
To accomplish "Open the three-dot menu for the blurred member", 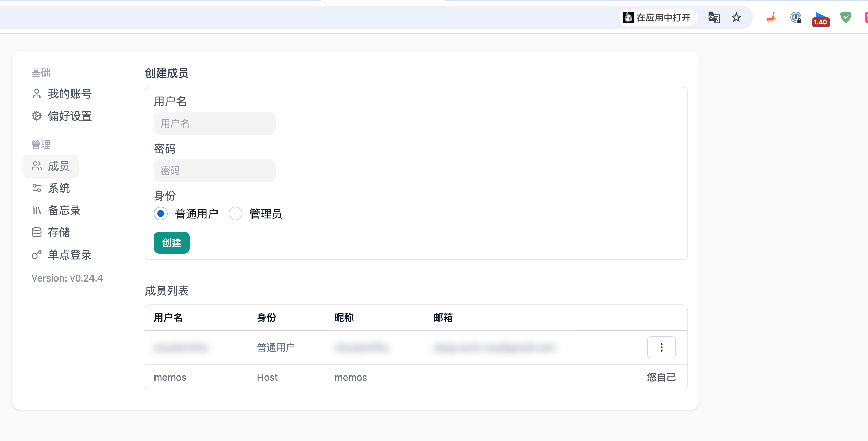I will (661, 347).
